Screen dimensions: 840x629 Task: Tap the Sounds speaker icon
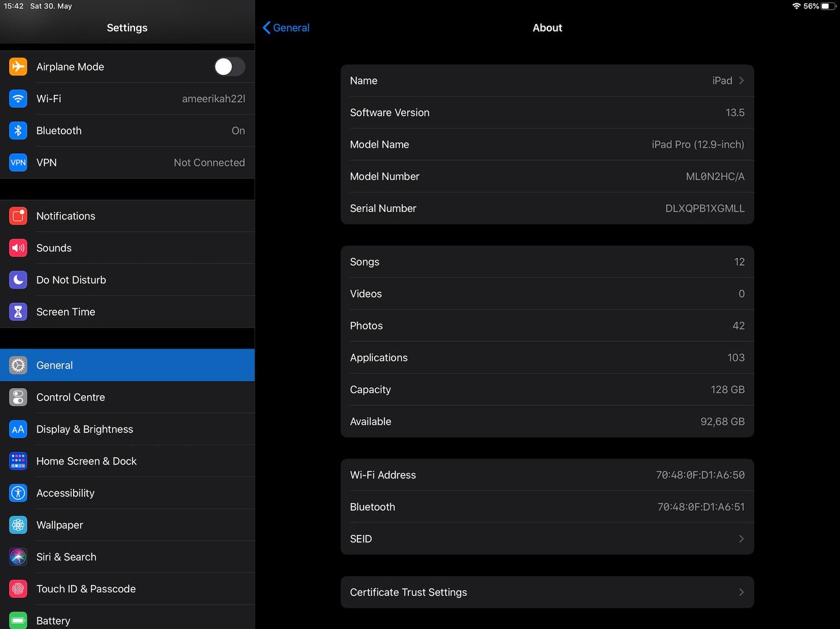coord(18,248)
